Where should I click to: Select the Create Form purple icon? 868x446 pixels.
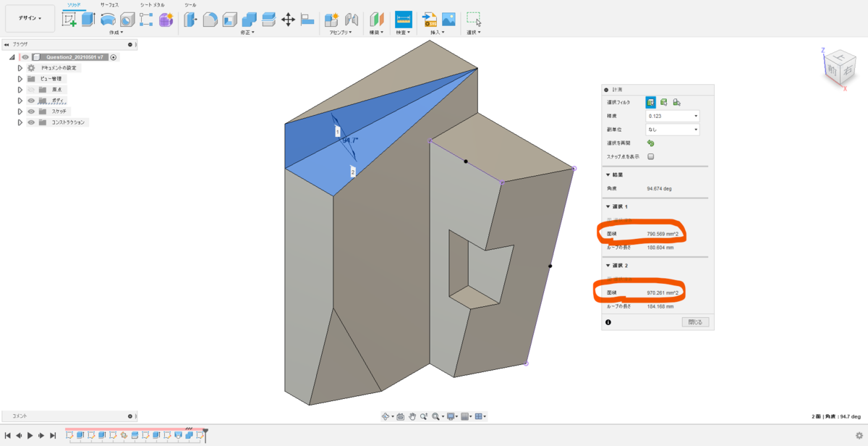point(166,20)
